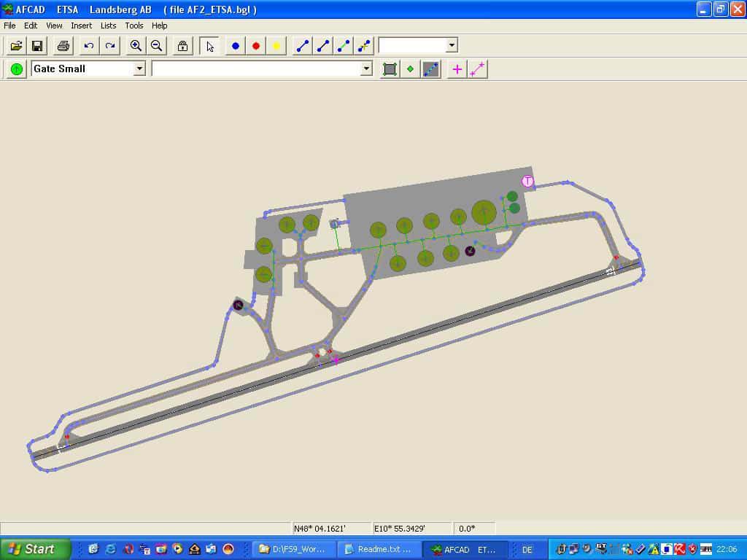Open the empty dropdown beside link tools

point(452,45)
